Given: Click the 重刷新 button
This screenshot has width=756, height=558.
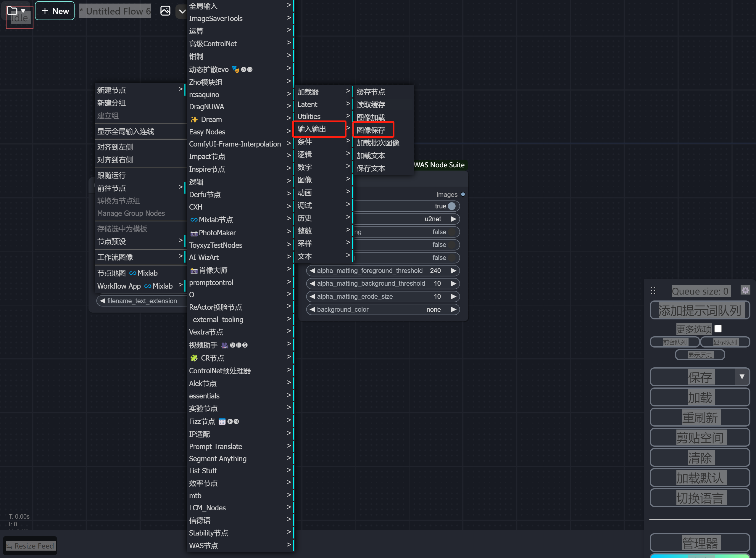Looking at the screenshot, I should point(699,417).
